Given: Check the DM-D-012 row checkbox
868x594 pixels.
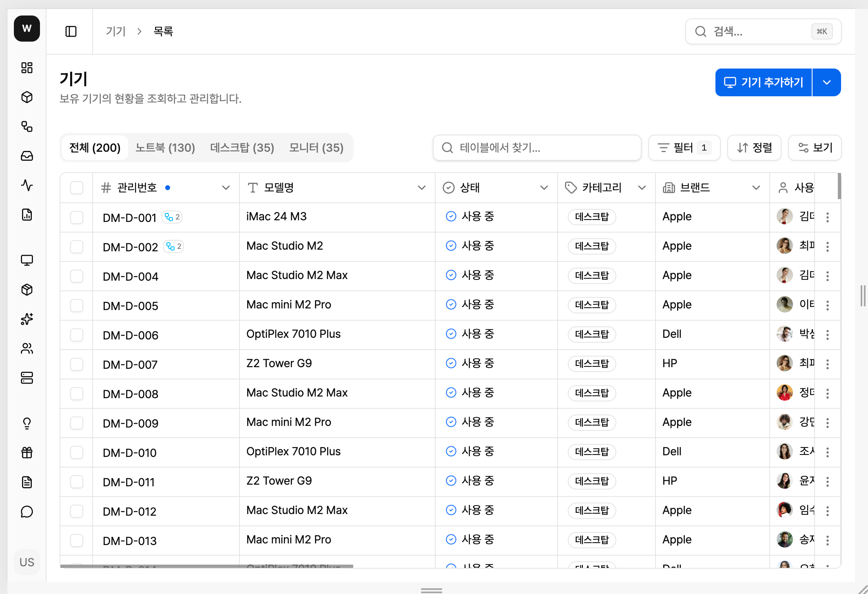Looking at the screenshot, I should (x=77, y=511).
